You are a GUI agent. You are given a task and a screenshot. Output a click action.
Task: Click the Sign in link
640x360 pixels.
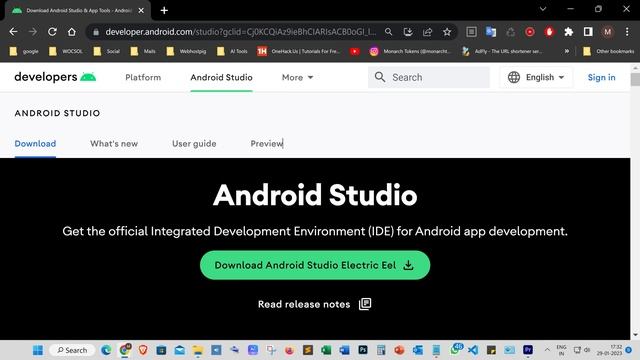click(601, 77)
